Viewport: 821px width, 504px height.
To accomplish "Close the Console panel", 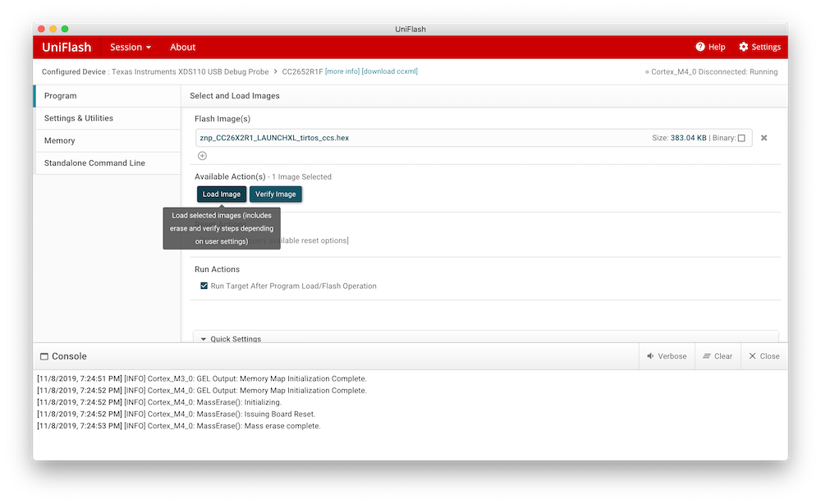I will (764, 356).
